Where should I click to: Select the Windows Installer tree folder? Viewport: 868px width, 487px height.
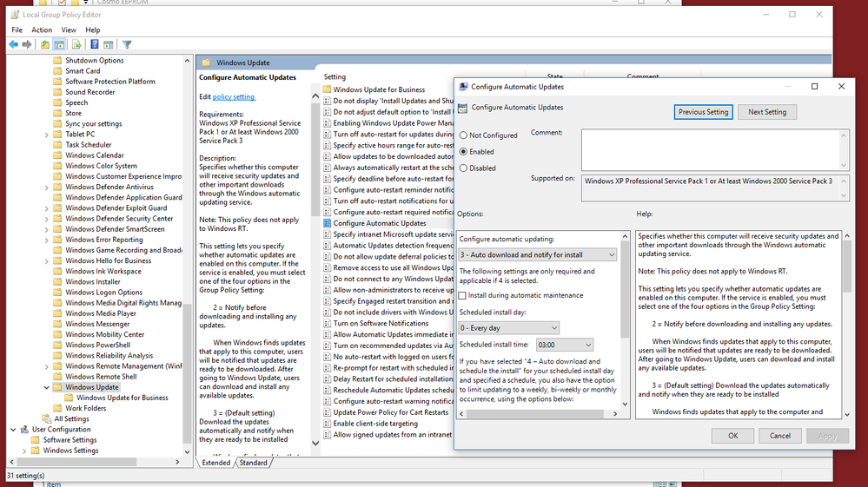tap(92, 282)
